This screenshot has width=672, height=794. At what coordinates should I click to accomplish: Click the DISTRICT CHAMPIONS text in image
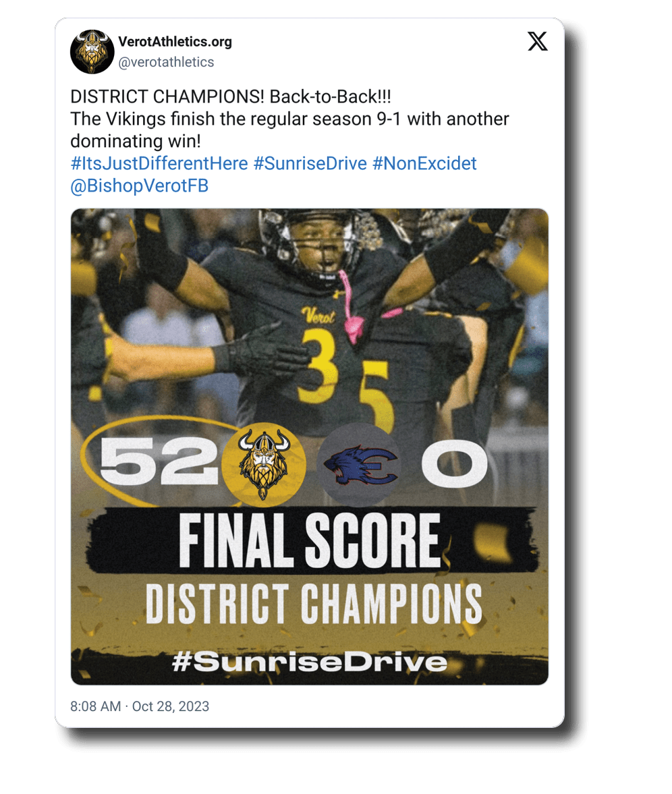(314, 602)
